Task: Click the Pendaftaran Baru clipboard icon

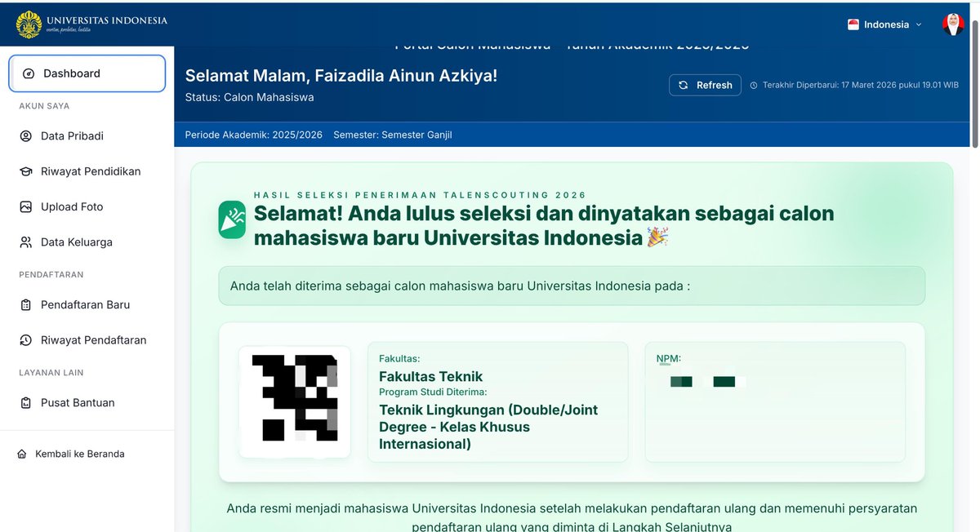Action: point(26,304)
